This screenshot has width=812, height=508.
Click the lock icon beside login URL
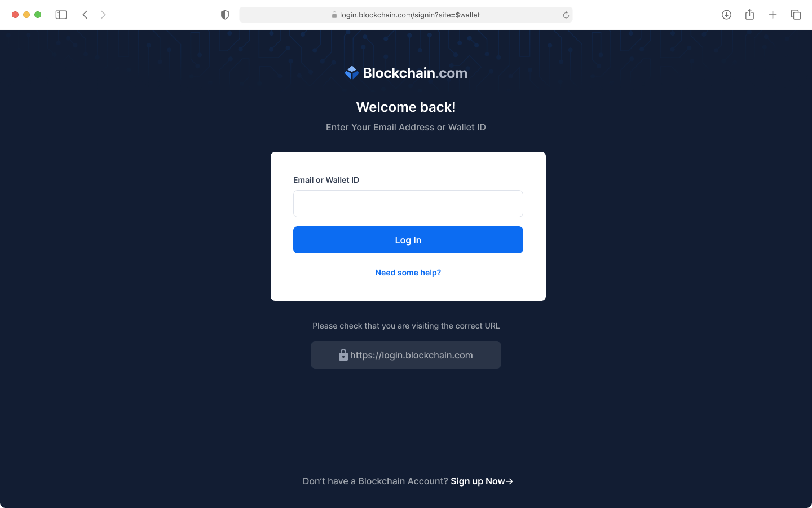point(343,354)
